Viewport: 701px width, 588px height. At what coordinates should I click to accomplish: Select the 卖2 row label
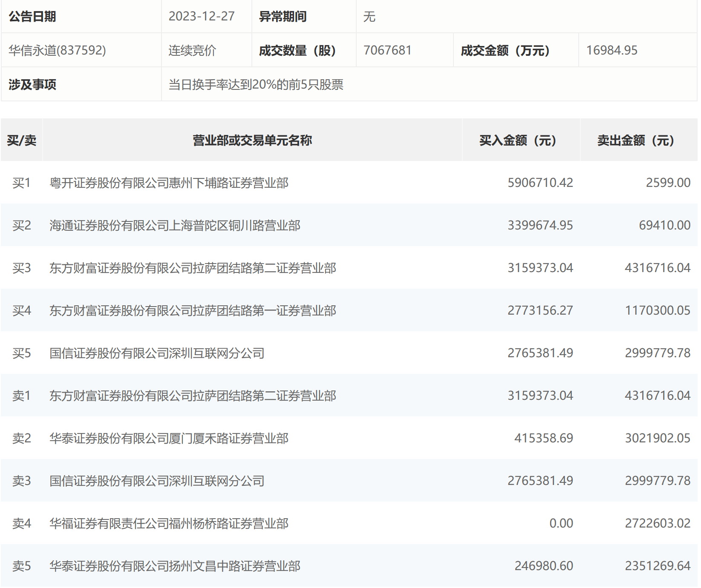click(x=22, y=438)
